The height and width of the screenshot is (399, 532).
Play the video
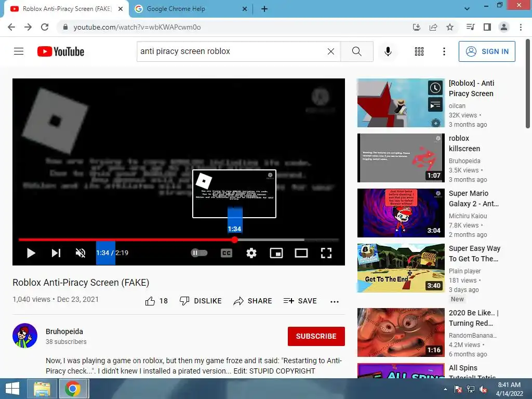31,253
